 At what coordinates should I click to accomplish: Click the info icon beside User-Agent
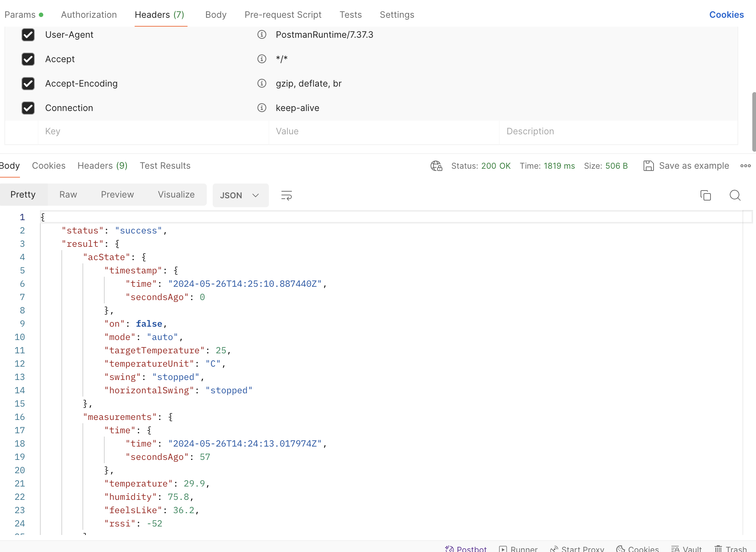coord(262,35)
